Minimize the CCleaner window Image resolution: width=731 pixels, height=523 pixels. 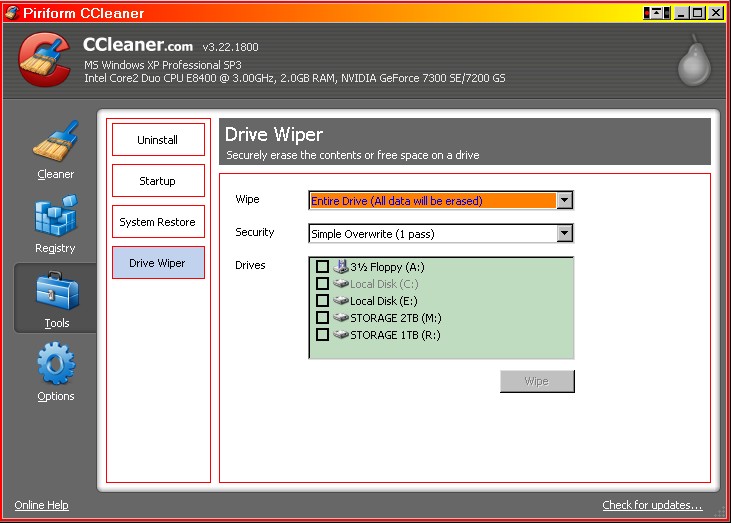click(681, 13)
